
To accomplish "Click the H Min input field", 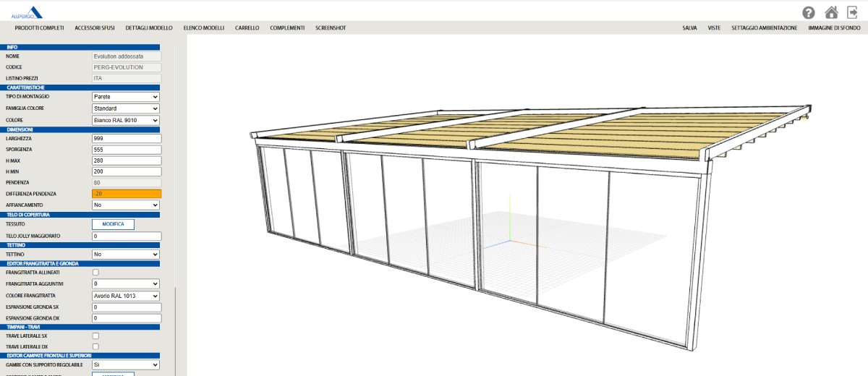I will (x=127, y=171).
